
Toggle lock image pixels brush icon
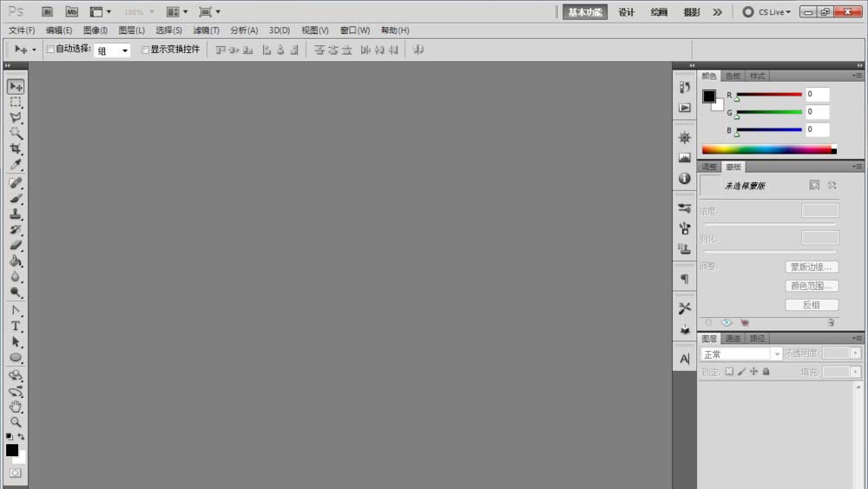[741, 372]
